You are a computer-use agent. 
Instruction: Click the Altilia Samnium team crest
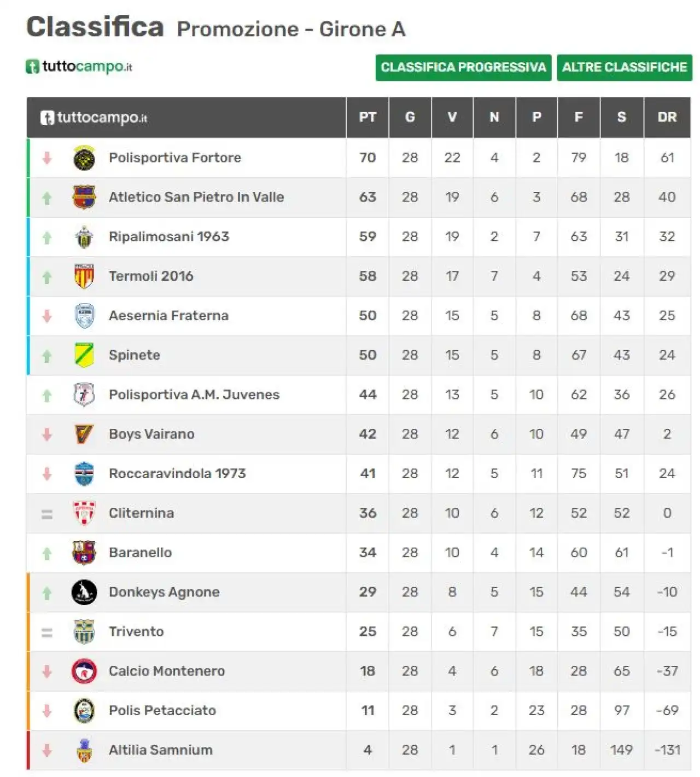pyautogui.click(x=84, y=750)
